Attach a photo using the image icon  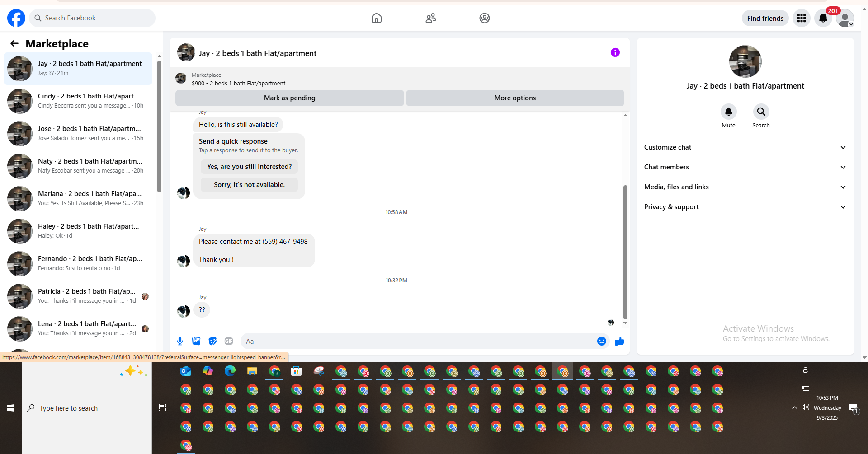point(196,341)
